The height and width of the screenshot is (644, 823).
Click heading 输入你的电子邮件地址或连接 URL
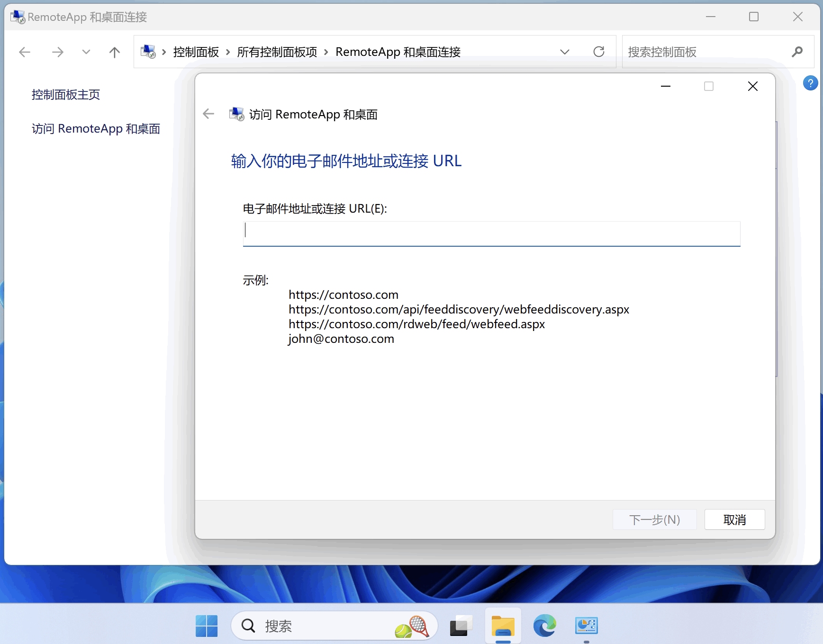pyautogui.click(x=346, y=161)
